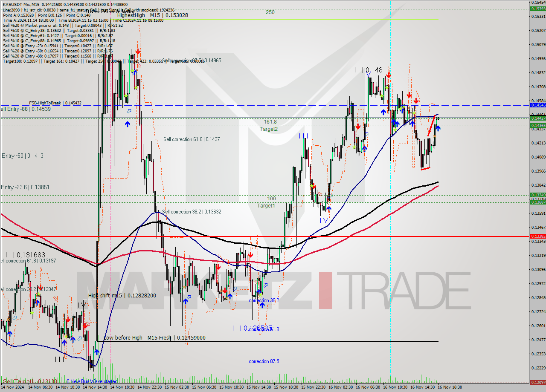Screen dimensions: 546x392
Task: Click the blue correction 87.5 label
Action: pyautogui.click(x=264, y=361)
